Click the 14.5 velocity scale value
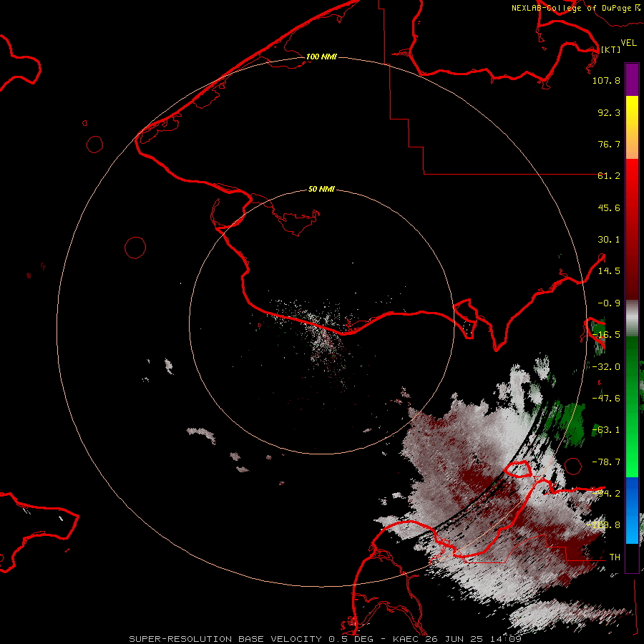The width and height of the screenshot is (644, 644). point(609,270)
